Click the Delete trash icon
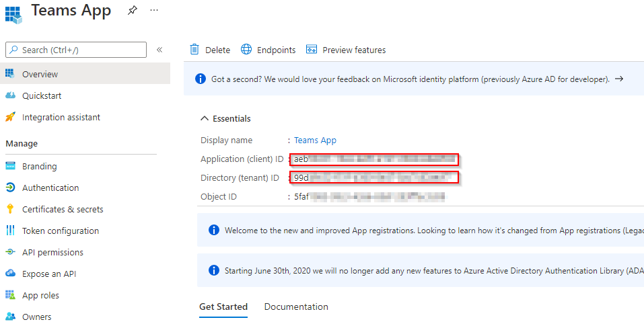This screenshot has height=328, width=644. tap(194, 50)
